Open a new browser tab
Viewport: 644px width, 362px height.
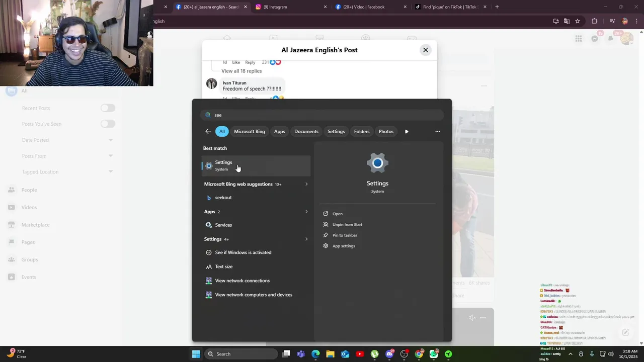tap(497, 7)
